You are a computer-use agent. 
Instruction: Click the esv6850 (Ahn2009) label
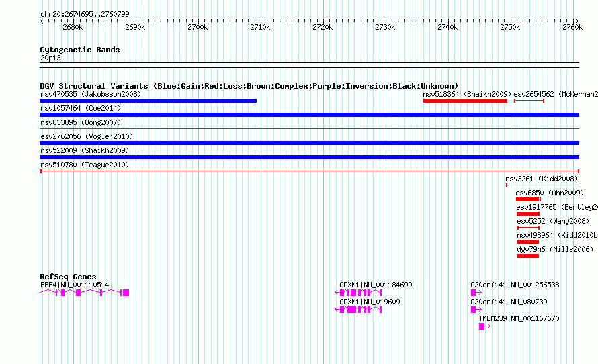coord(550,193)
